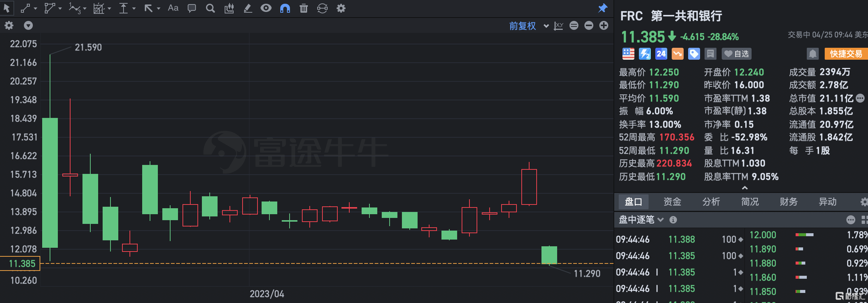Screen dimensions: 868x303
Task: Click the FRC 第一共和银行 stock title
Action: point(671,16)
